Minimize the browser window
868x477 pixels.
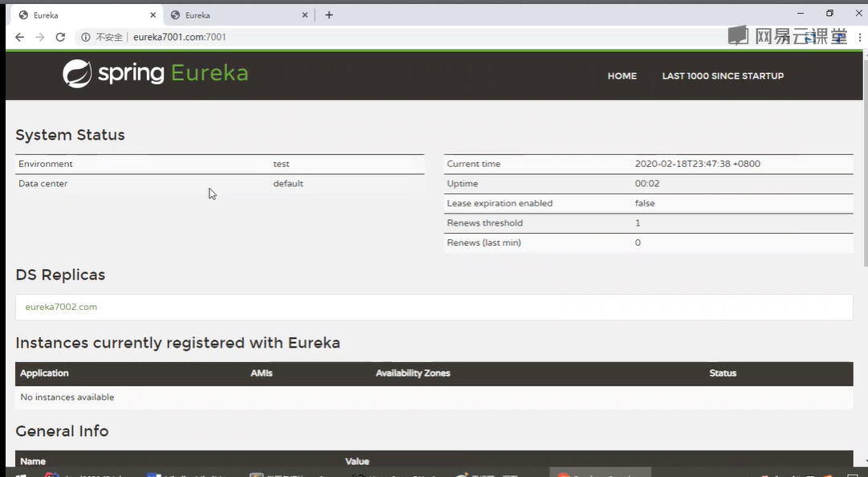(801, 14)
